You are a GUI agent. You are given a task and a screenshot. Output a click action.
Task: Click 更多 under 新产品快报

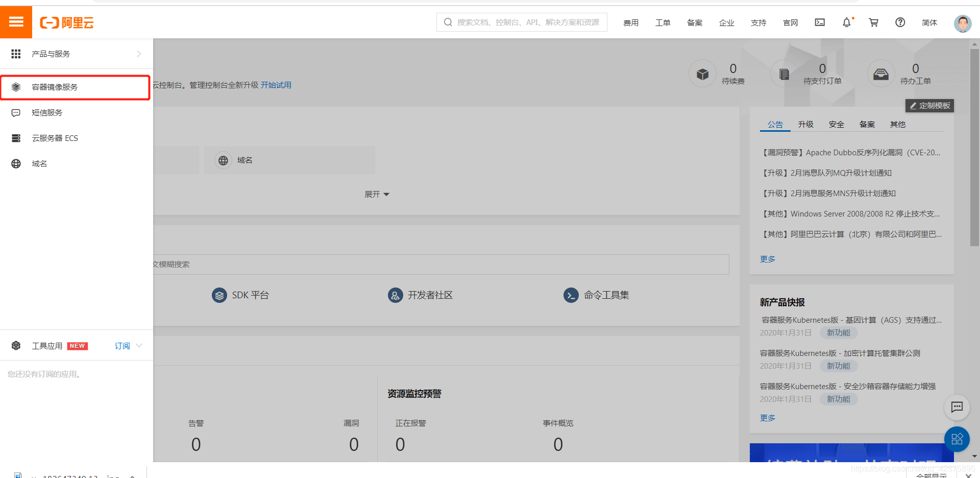click(x=767, y=418)
